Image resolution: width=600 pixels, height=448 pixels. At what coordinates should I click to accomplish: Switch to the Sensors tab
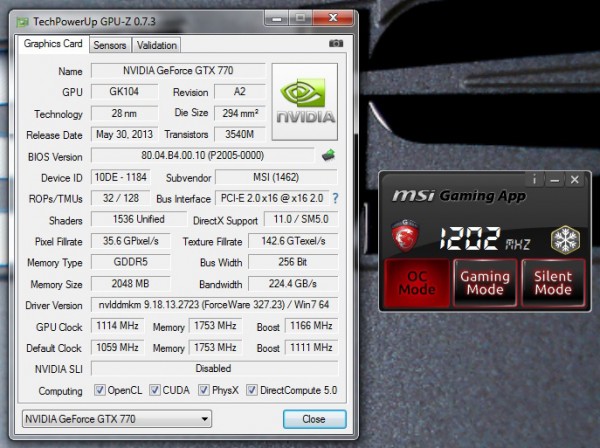click(x=110, y=45)
